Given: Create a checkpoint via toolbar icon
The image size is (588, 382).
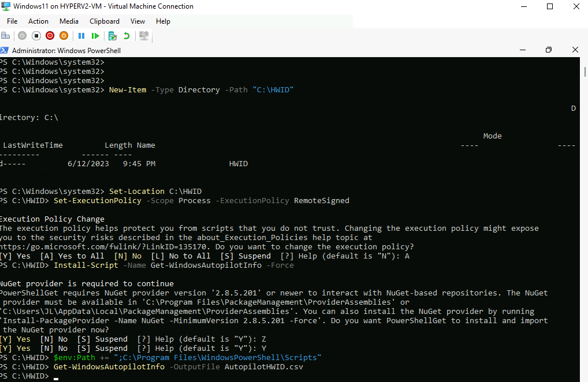Looking at the screenshot, I should tap(113, 36).
